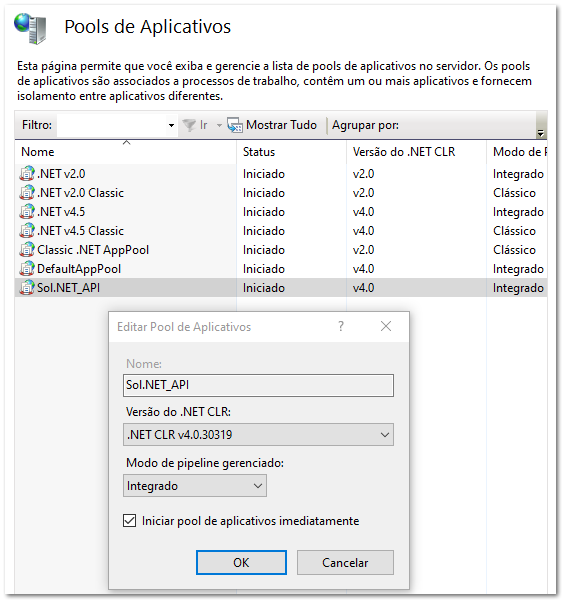Click the Ir filter button label
Screen dimensions: 565x603
[x=203, y=125]
